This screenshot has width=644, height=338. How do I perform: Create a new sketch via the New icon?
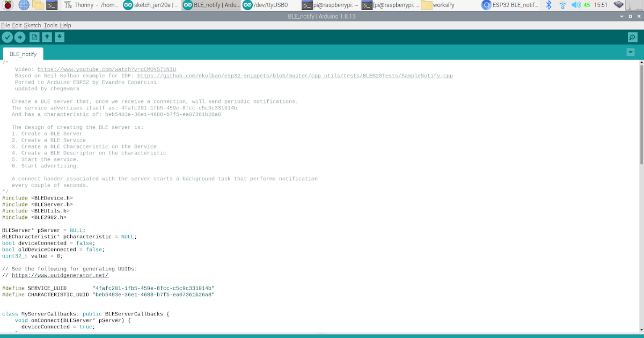(34, 37)
